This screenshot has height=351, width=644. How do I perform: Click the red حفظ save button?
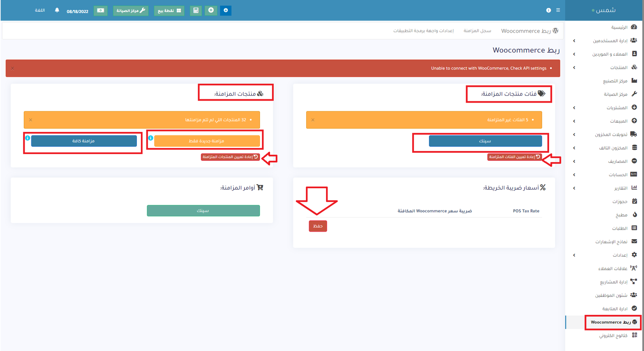pyautogui.click(x=318, y=226)
